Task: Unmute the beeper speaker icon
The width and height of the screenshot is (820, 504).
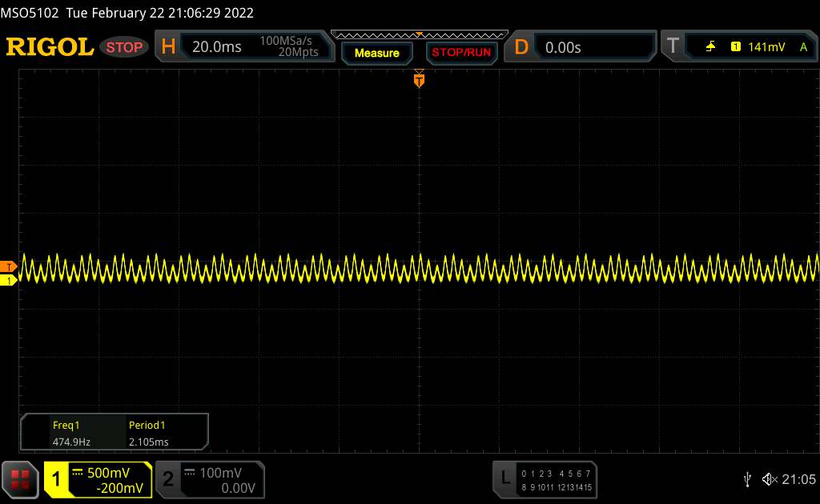Action: click(x=770, y=478)
